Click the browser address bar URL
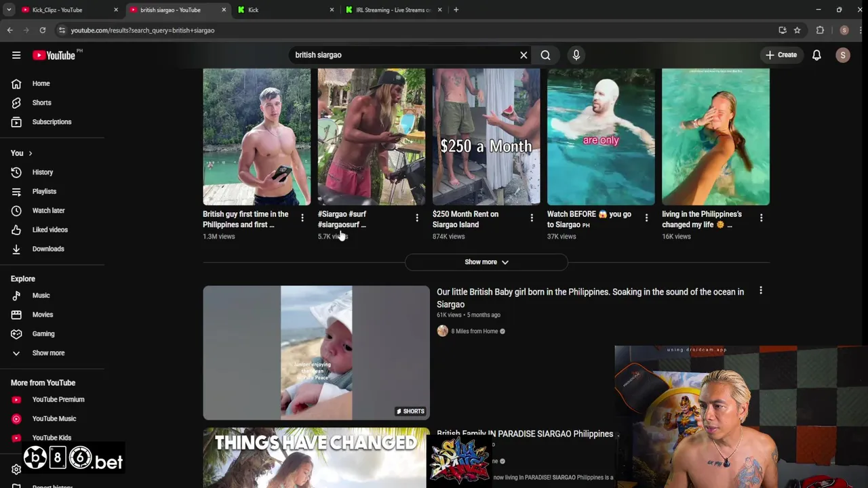The height and width of the screenshot is (488, 868). (142, 30)
